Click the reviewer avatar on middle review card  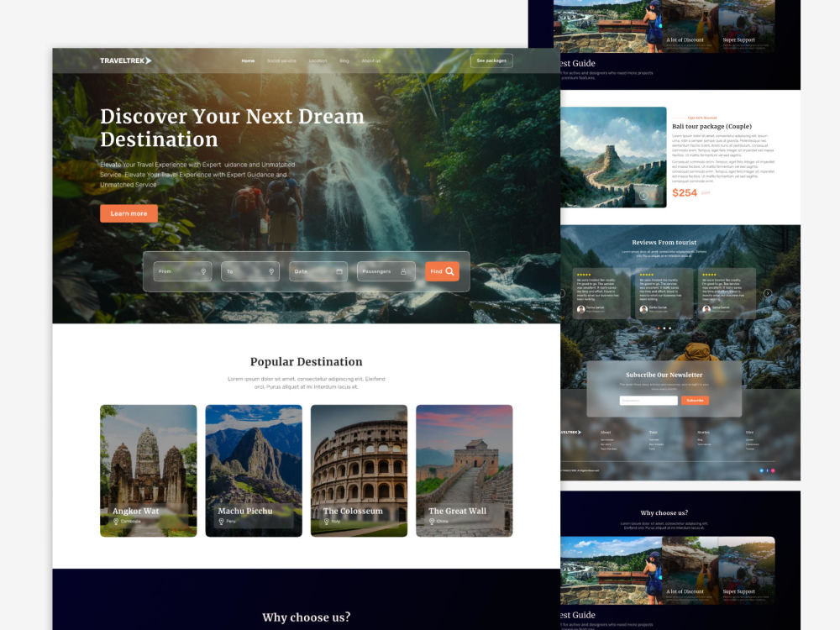(x=643, y=309)
